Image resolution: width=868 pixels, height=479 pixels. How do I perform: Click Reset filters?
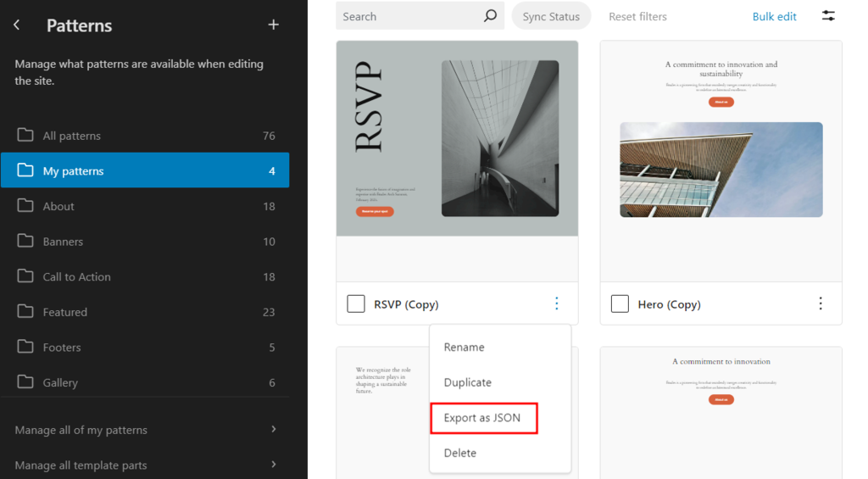pos(637,16)
